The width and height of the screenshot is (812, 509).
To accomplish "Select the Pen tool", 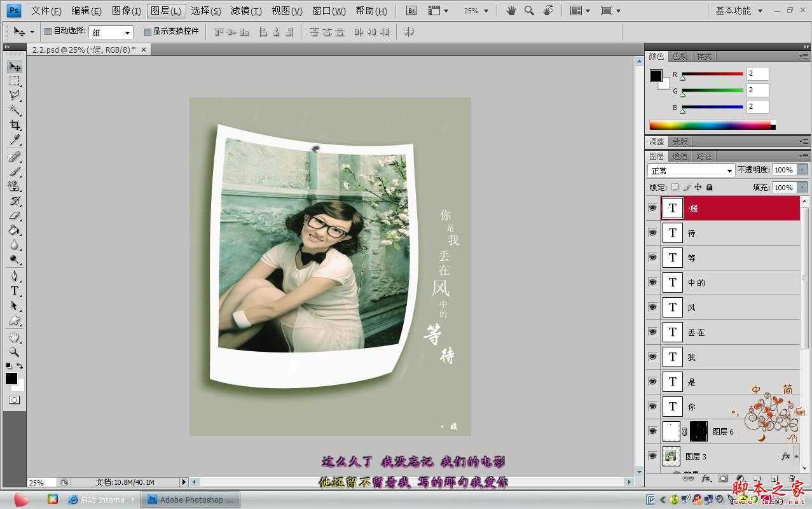I will 15,276.
